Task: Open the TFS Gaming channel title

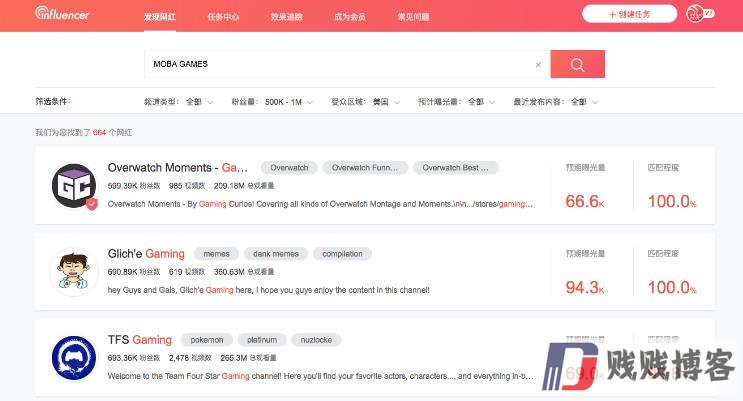Action: pos(140,340)
